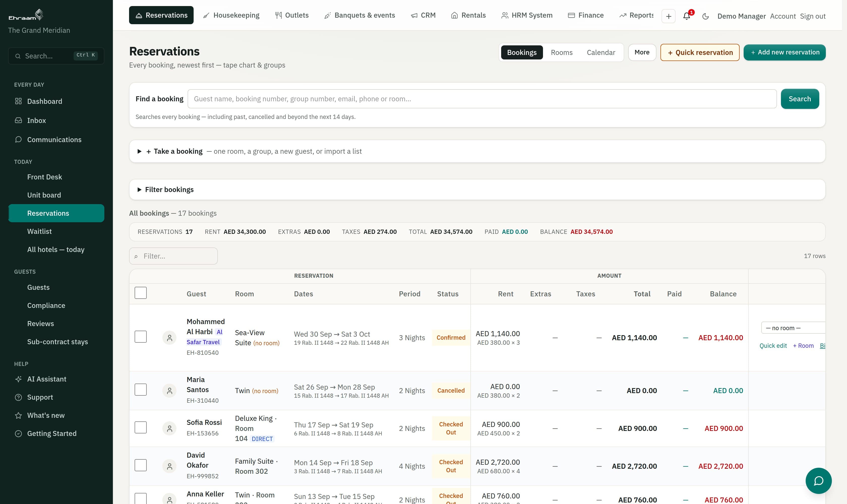Toggle dark mode moon icon
Image resolution: width=847 pixels, height=504 pixels.
point(706,16)
